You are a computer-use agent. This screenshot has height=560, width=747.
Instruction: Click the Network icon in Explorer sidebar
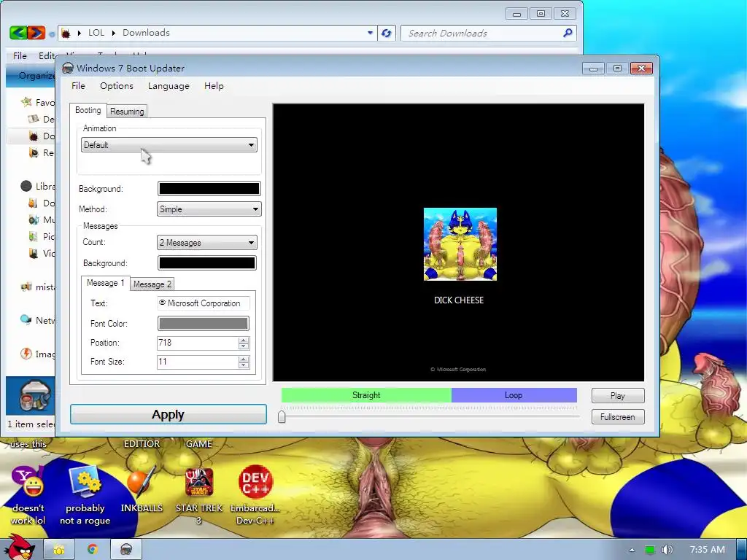(26, 320)
